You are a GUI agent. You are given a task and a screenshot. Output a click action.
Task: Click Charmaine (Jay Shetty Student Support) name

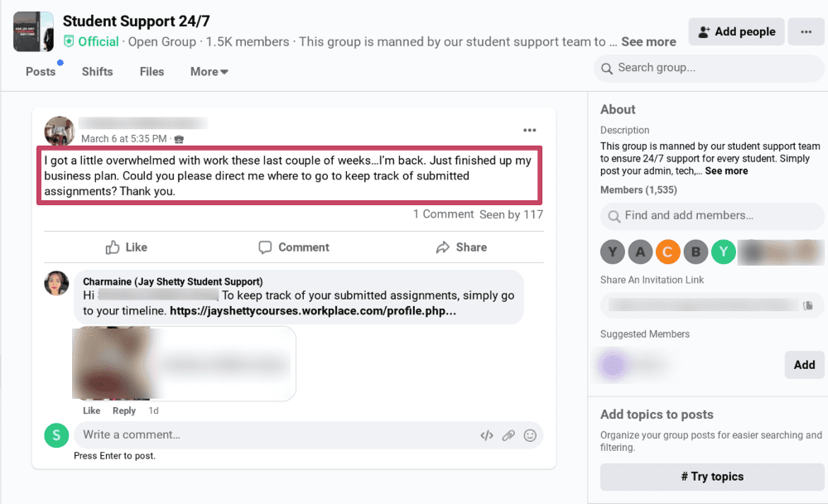(x=173, y=282)
